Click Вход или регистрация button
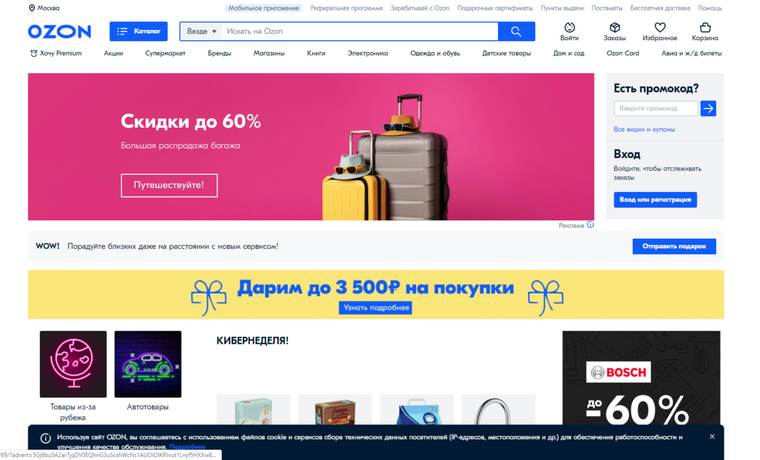 pos(655,200)
